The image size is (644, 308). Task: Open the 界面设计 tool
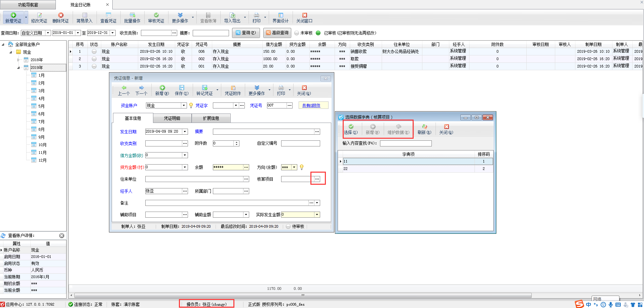[280, 17]
